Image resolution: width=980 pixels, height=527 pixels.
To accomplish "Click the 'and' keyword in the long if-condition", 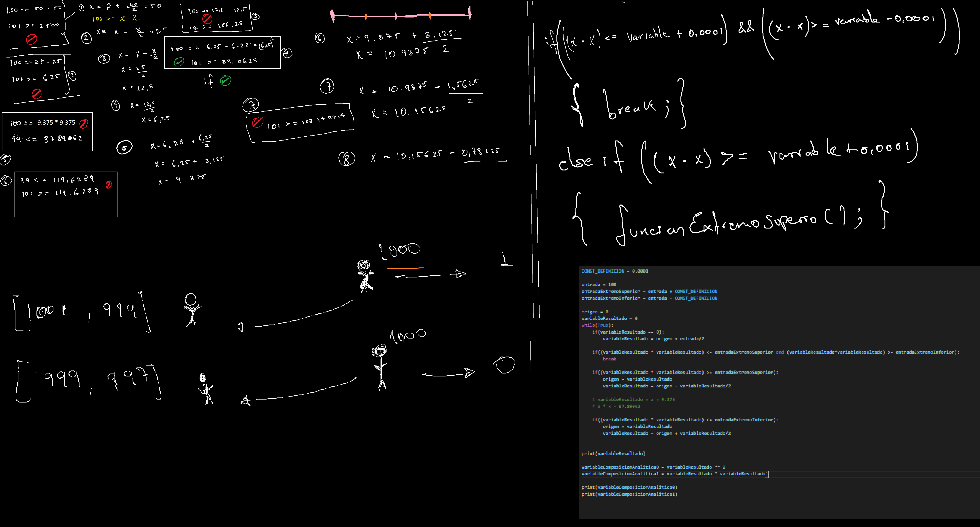I will [x=779, y=352].
